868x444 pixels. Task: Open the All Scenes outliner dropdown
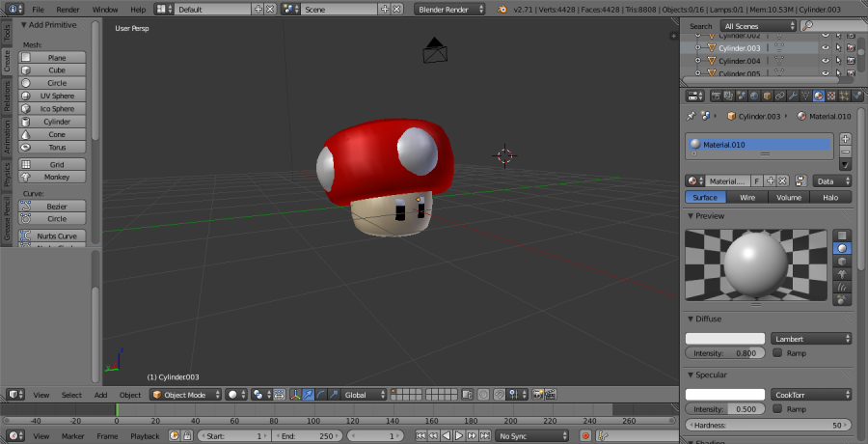pyautogui.click(x=758, y=26)
